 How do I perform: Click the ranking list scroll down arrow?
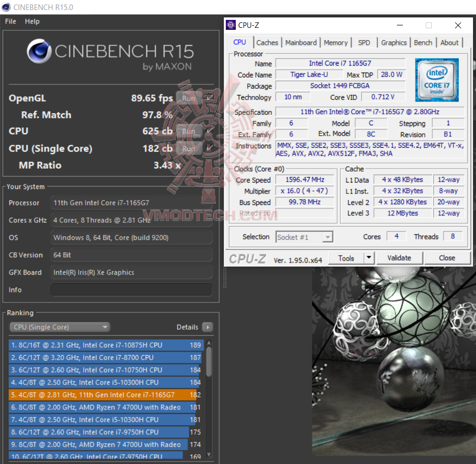tap(208, 454)
